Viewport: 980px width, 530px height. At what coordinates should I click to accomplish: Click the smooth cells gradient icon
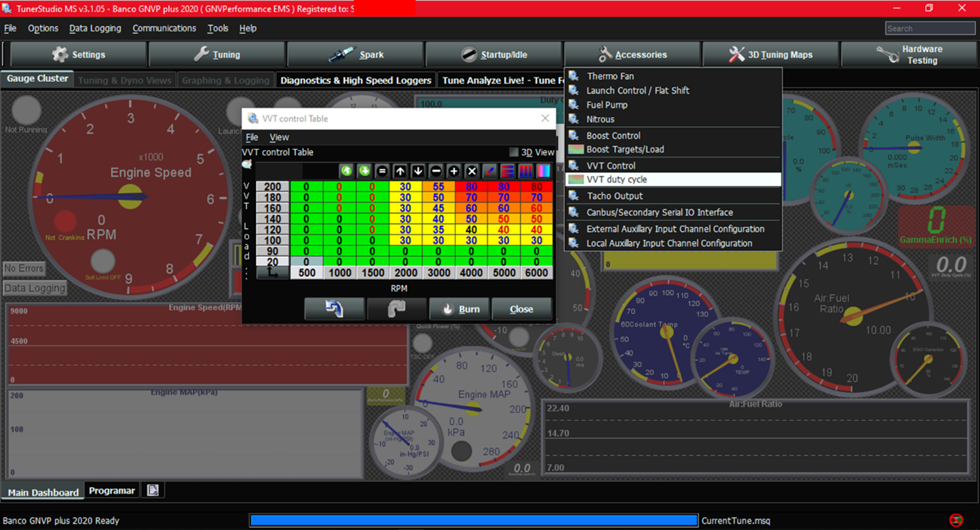click(x=543, y=171)
